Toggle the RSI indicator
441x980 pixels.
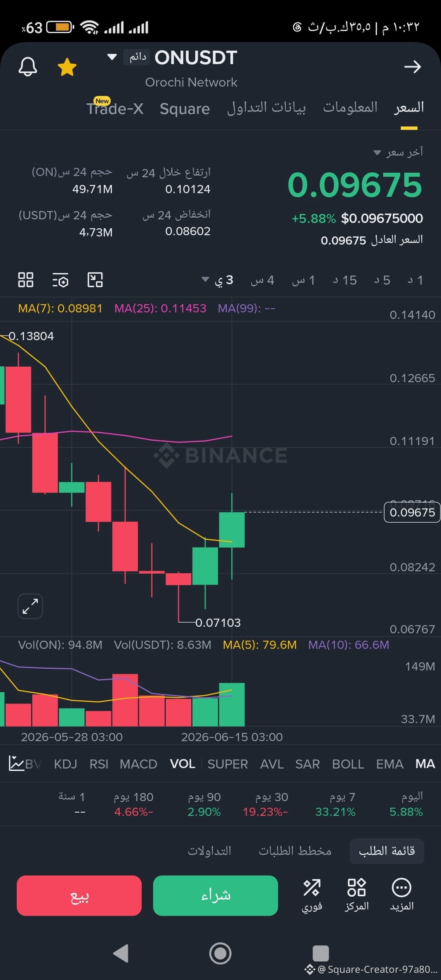tap(99, 764)
